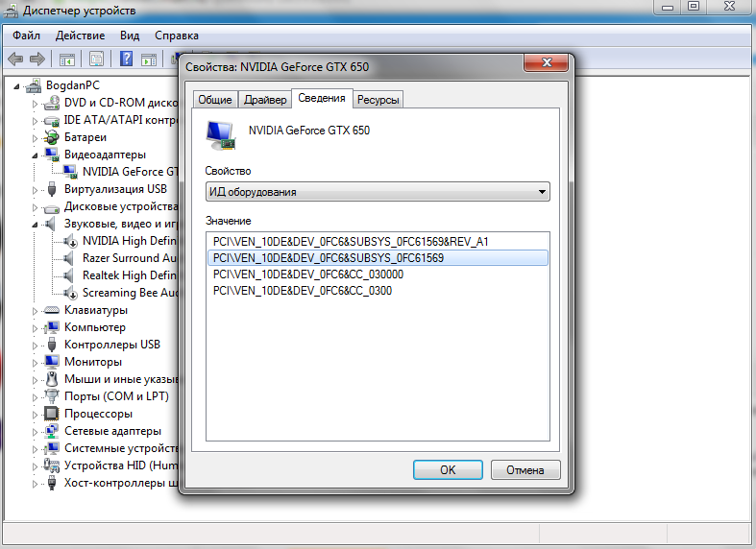Click the Клавиатуры keyboard icon
The width and height of the screenshot is (756, 549).
(51, 310)
